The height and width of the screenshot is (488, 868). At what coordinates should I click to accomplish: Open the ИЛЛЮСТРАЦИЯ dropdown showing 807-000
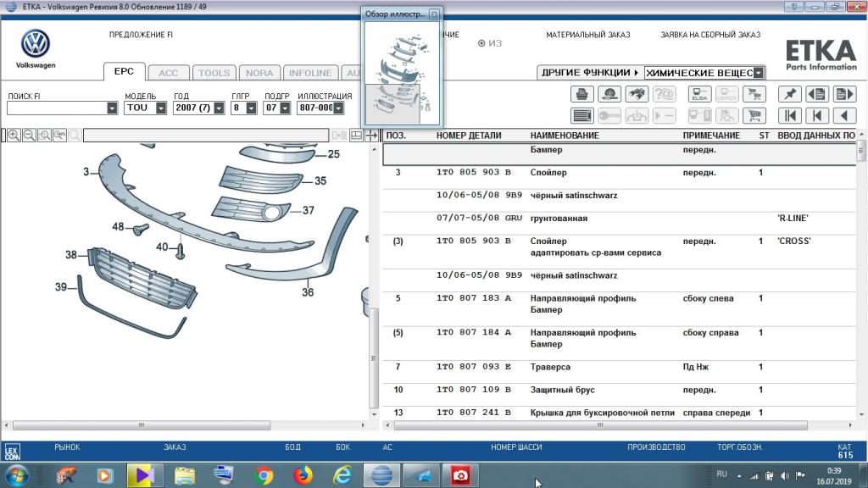pyautogui.click(x=338, y=108)
